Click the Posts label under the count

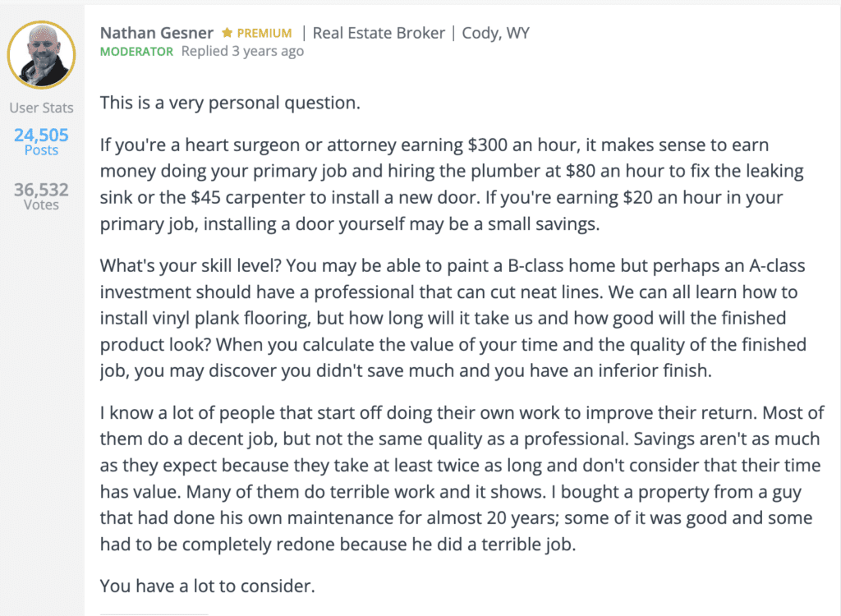(40, 150)
